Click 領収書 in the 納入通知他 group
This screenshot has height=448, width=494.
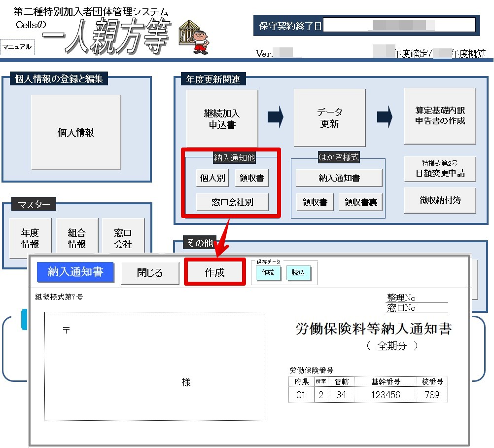pyautogui.click(x=251, y=178)
